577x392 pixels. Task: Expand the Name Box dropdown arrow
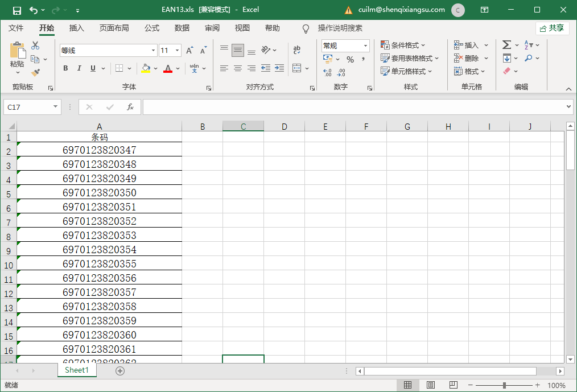tap(55, 107)
